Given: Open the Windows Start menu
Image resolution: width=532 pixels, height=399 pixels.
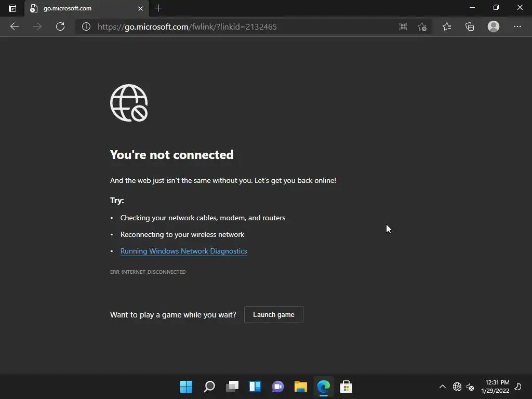Looking at the screenshot, I should (186, 387).
